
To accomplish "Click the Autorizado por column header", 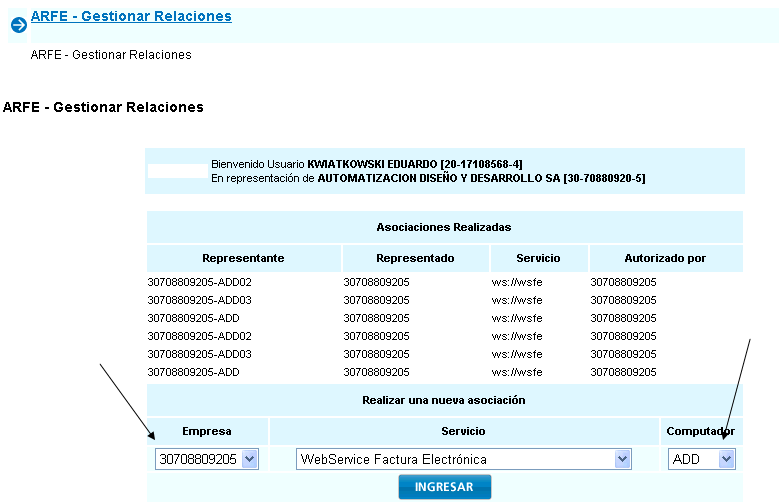I will click(665, 258).
